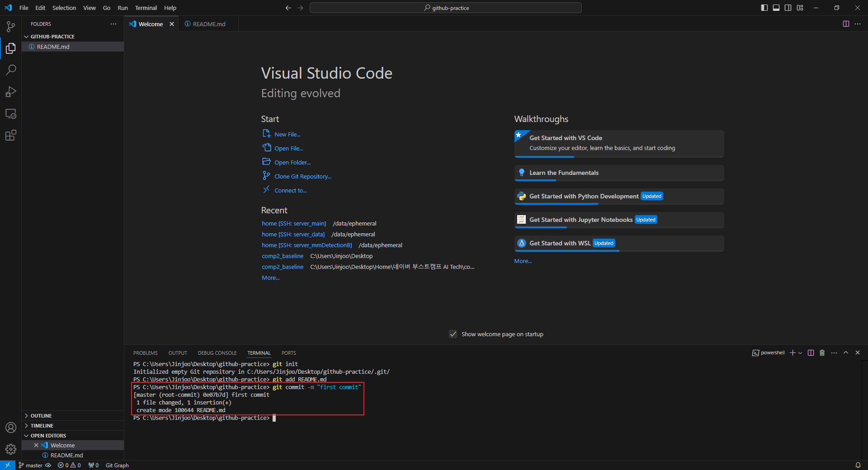
Task: Close Welcome in Open Editors list
Action: [36, 445]
